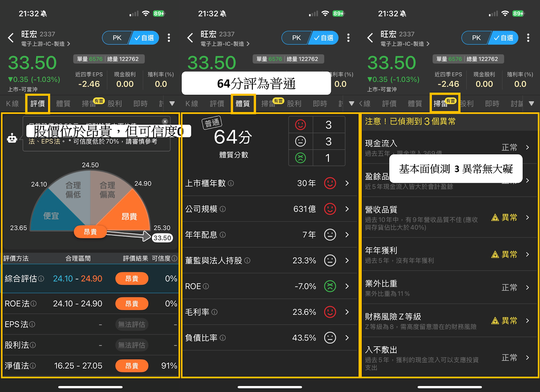This screenshot has width=540, height=392.
Task: Tap info icon next to 綜合評估
Action: pos(41,279)
